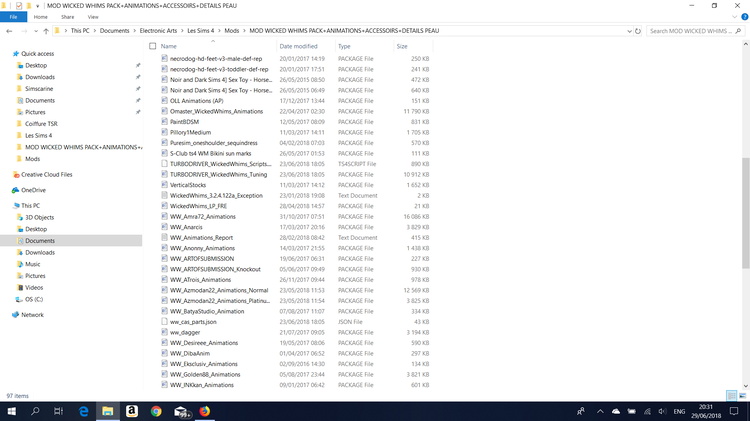Screen dimensions: 750x421
Task: Click Les Sims 4 in breadcrumb
Action: [200, 31]
